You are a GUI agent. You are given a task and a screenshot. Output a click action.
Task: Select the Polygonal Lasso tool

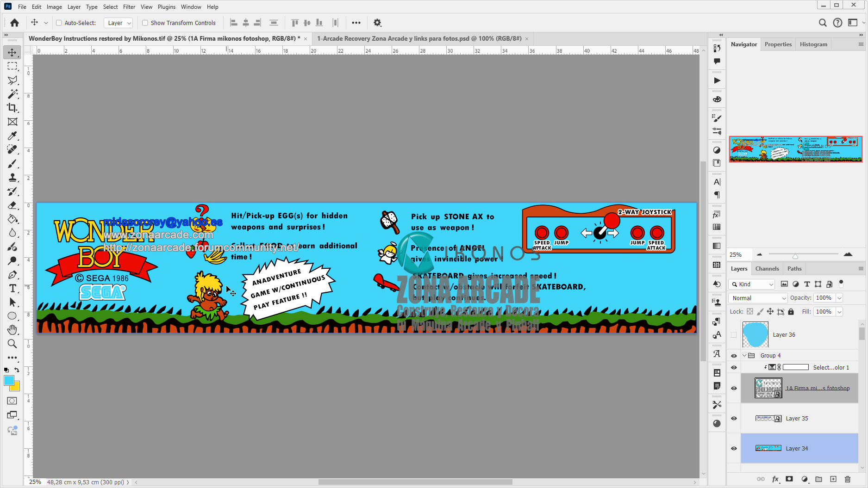click(12, 80)
